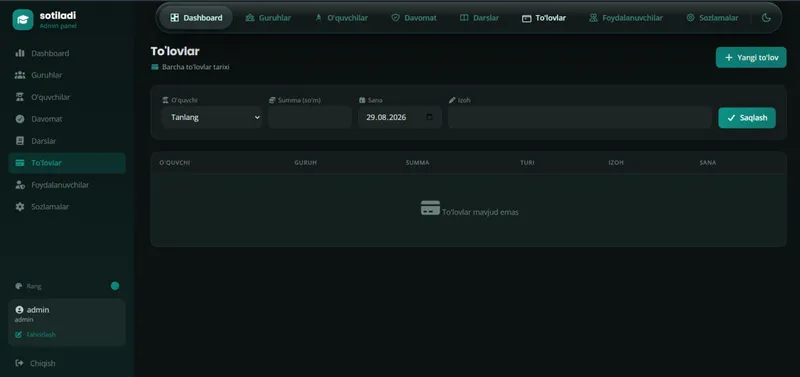
Task: Save payment with Saqlash button
Action: (747, 118)
